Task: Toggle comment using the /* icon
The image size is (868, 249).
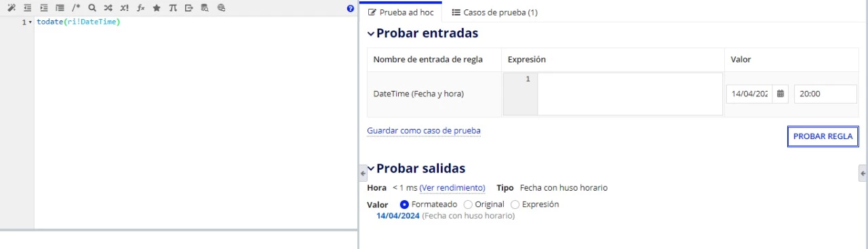Action: tap(76, 8)
